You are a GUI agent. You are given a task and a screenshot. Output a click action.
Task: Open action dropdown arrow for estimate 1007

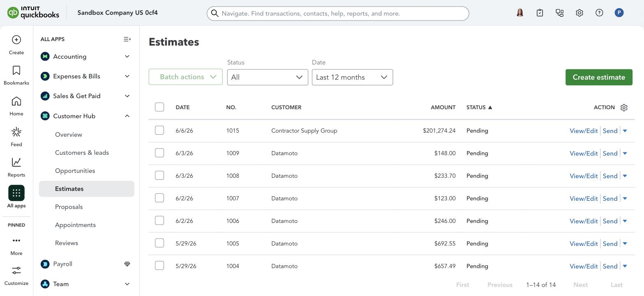[625, 199]
